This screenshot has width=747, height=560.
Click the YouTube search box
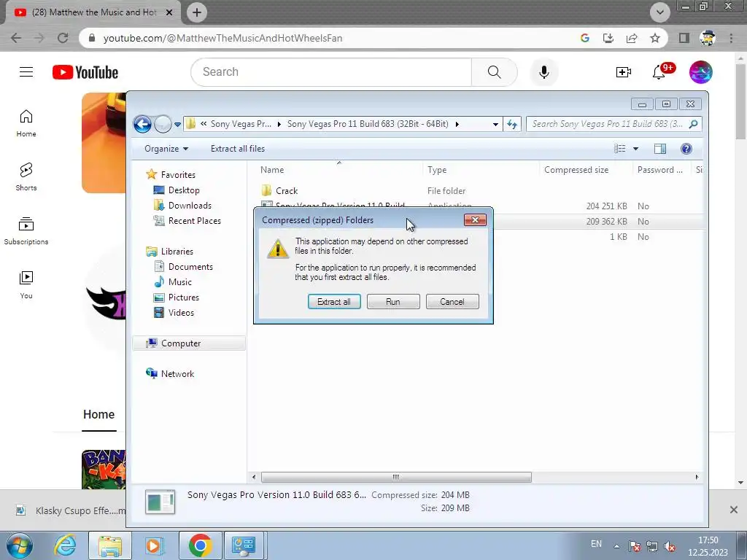click(x=332, y=72)
